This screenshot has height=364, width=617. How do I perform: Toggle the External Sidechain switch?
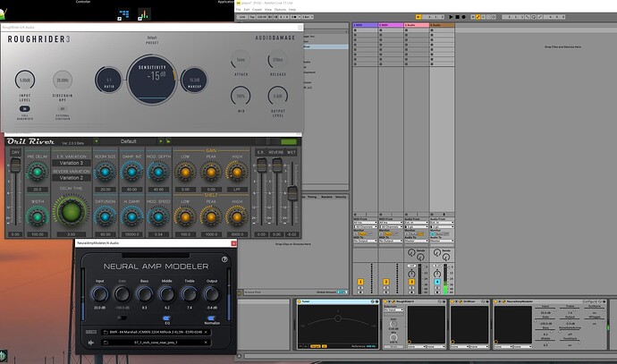pos(63,108)
